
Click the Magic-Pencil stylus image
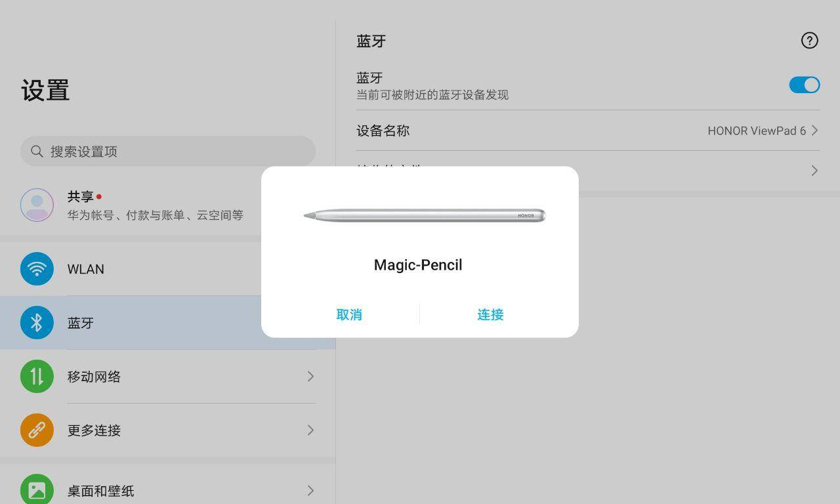pyautogui.click(x=425, y=215)
